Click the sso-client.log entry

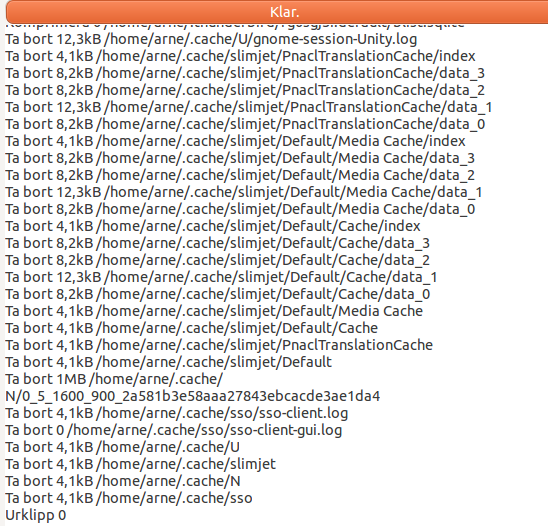[x=176, y=413]
